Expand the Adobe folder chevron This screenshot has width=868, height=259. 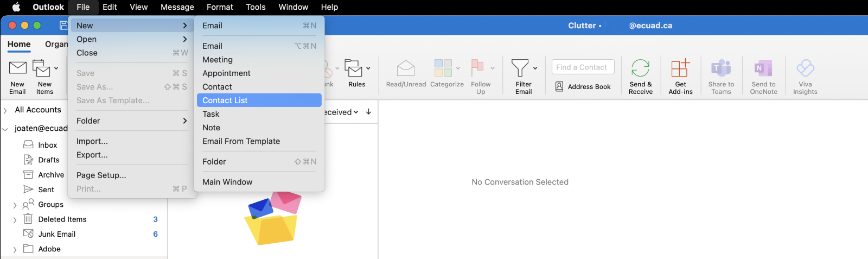15,250
